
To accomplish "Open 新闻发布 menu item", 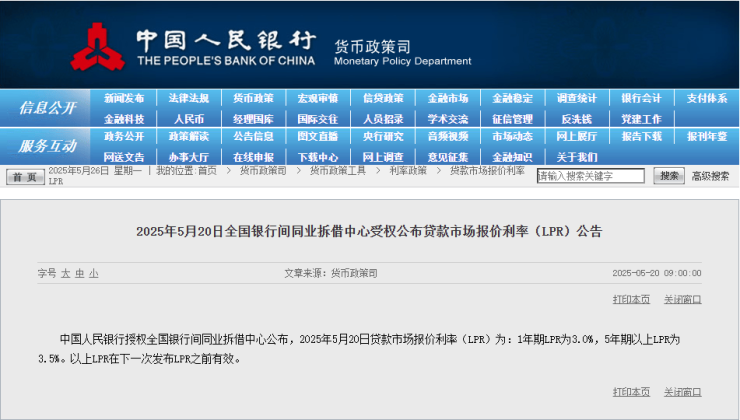I will [124, 98].
